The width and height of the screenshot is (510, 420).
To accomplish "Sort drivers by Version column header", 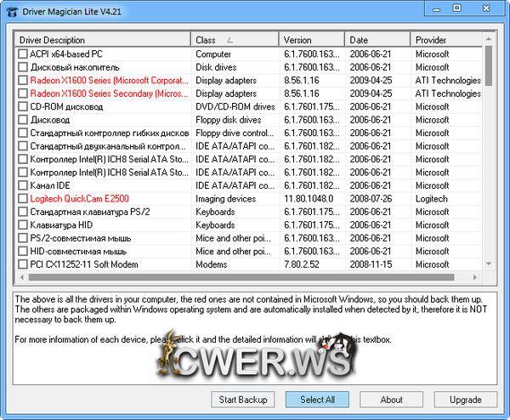I will (x=312, y=40).
